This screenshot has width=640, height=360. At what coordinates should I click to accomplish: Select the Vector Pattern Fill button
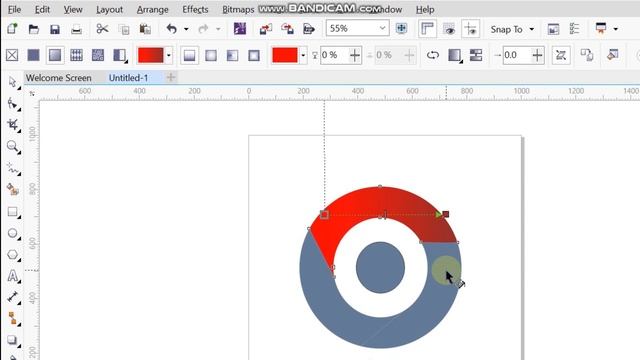76,55
